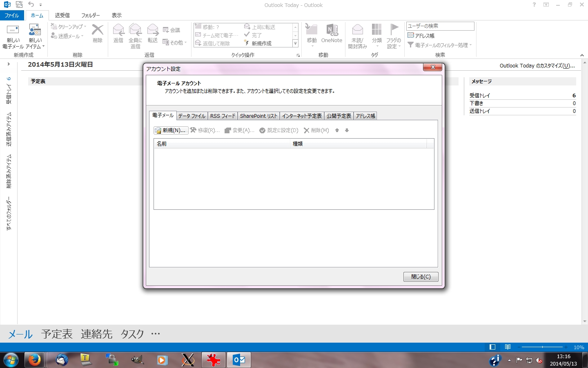Click the zoom slider in status bar
Viewport: 588px width, 368px height.
542,347
